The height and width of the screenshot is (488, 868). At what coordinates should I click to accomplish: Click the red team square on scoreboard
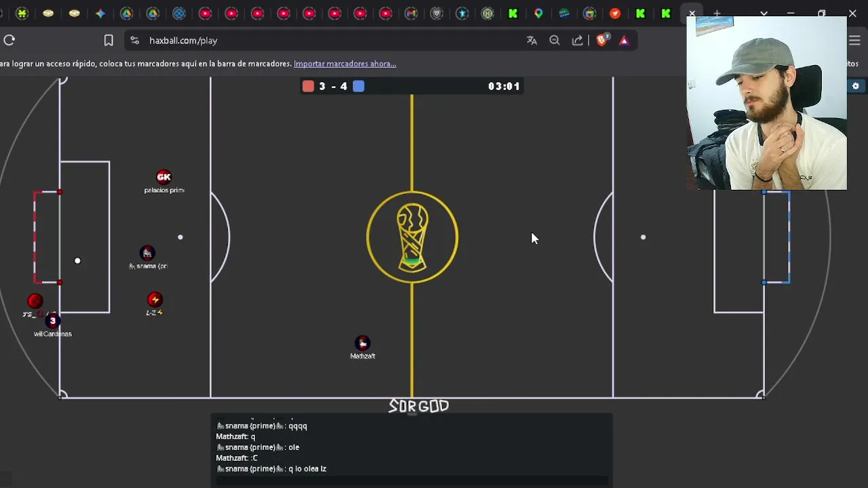tap(309, 86)
